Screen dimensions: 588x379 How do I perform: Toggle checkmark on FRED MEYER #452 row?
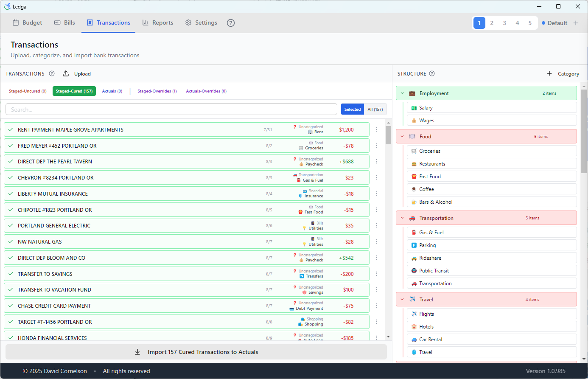11,146
